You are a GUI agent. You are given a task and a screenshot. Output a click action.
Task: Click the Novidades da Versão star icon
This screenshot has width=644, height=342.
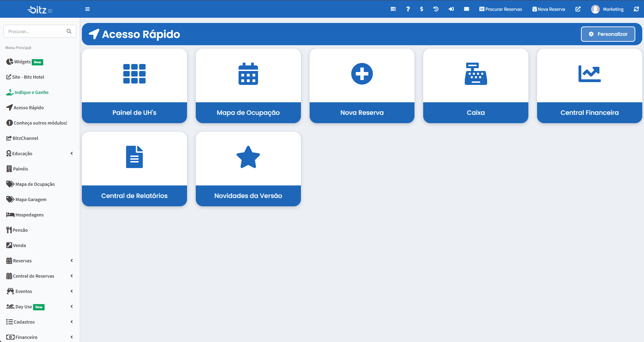click(x=248, y=157)
